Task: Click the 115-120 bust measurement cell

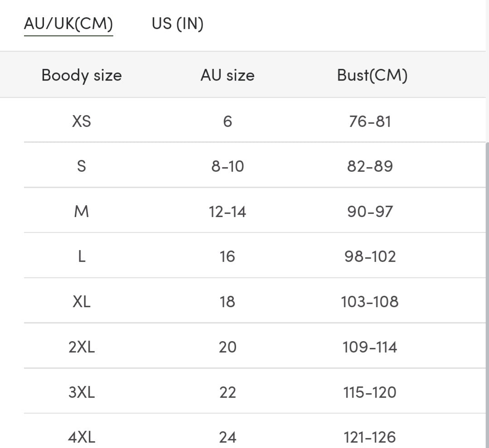Action: pos(370,392)
